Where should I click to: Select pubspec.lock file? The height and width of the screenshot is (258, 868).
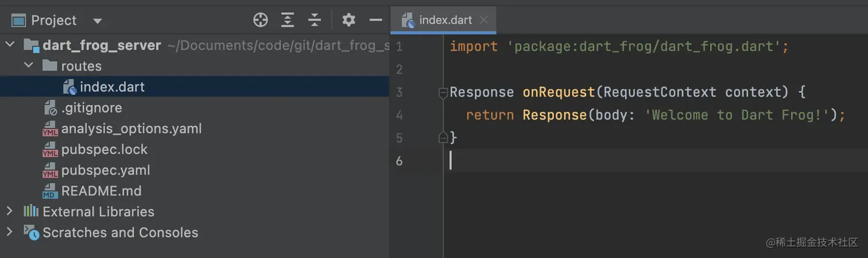[x=104, y=149]
